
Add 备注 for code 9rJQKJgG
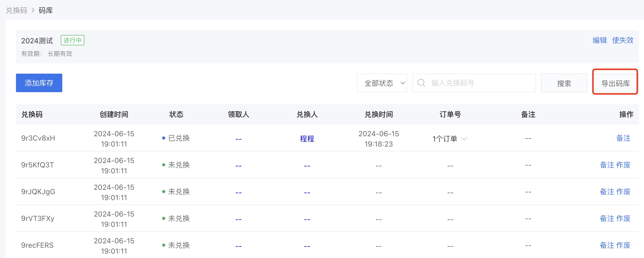tap(607, 192)
